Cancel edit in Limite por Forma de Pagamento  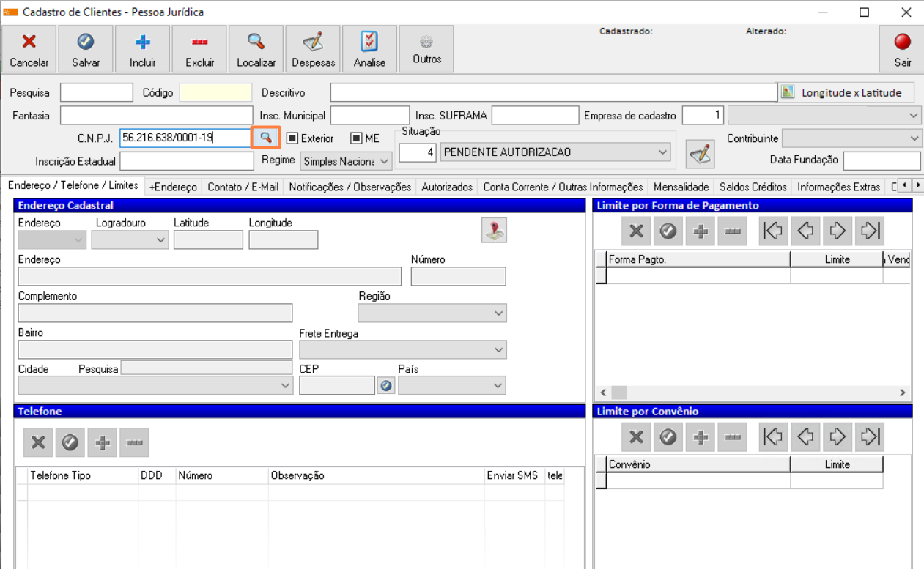click(x=636, y=231)
